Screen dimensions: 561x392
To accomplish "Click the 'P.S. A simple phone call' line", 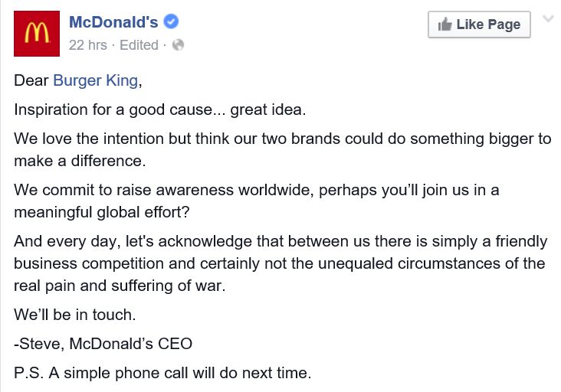I will point(162,374).
